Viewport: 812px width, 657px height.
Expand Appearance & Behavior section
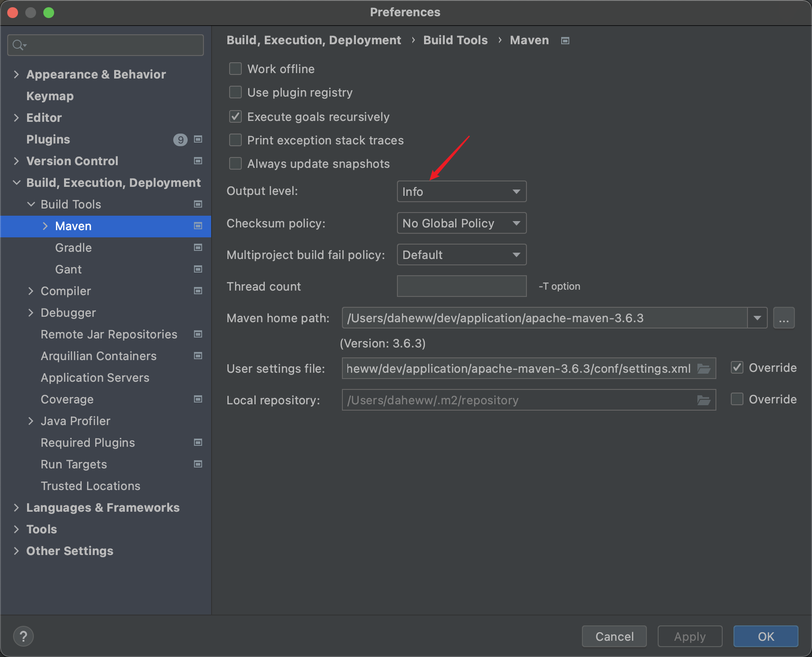[17, 74]
